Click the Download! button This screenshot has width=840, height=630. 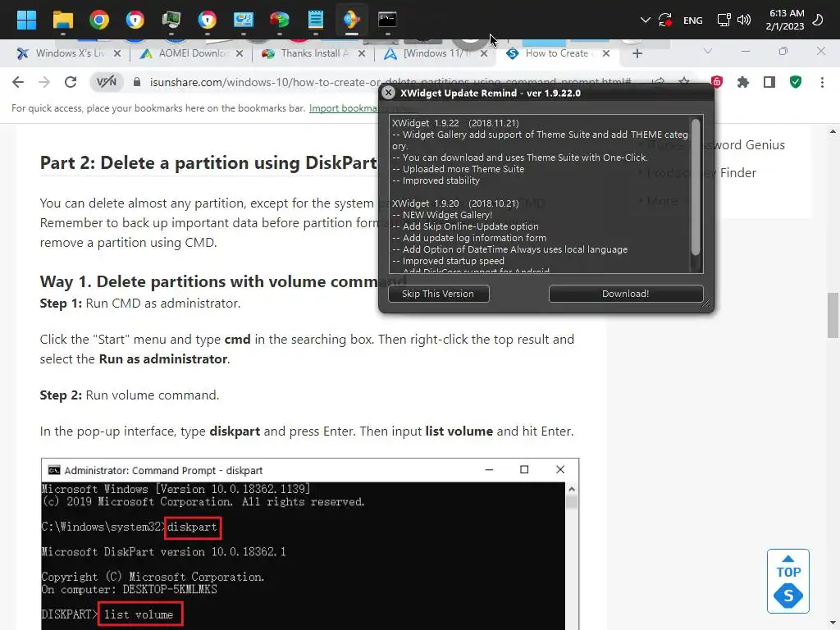pyautogui.click(x=625, y=294)
